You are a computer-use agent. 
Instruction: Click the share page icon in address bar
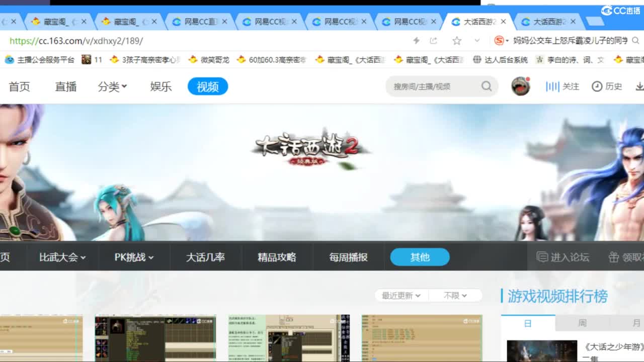433,41
